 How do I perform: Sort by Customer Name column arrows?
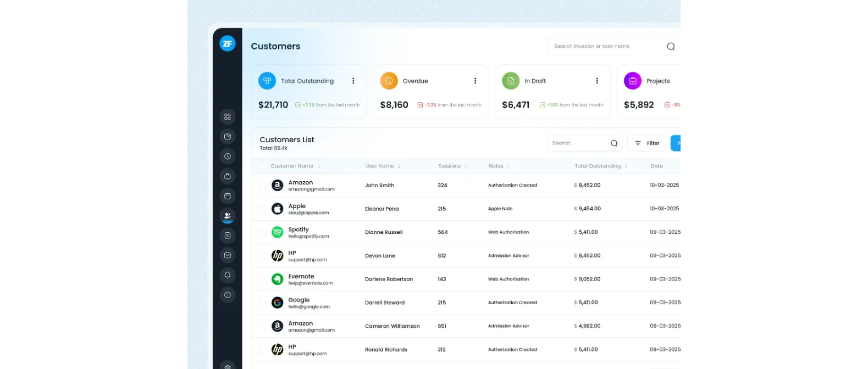click(319, 166)
